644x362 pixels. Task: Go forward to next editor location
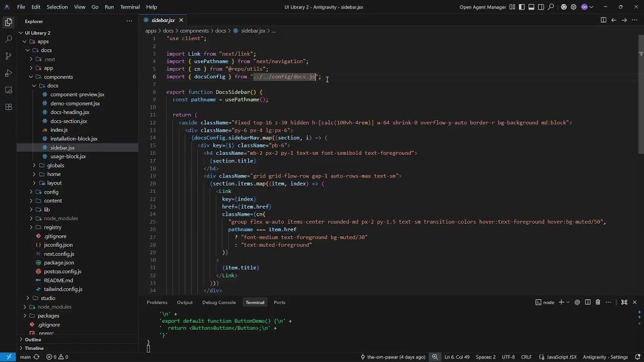point(624,20)
